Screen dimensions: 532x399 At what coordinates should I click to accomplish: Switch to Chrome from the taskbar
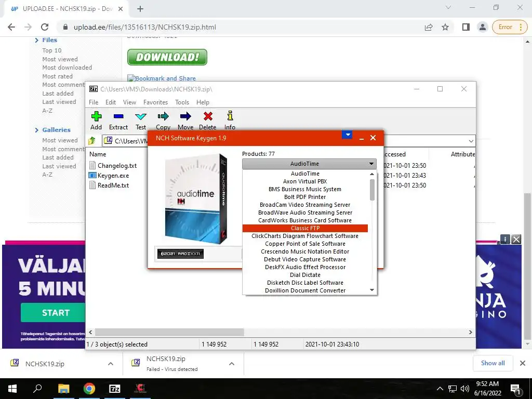[x=89, y=389]
